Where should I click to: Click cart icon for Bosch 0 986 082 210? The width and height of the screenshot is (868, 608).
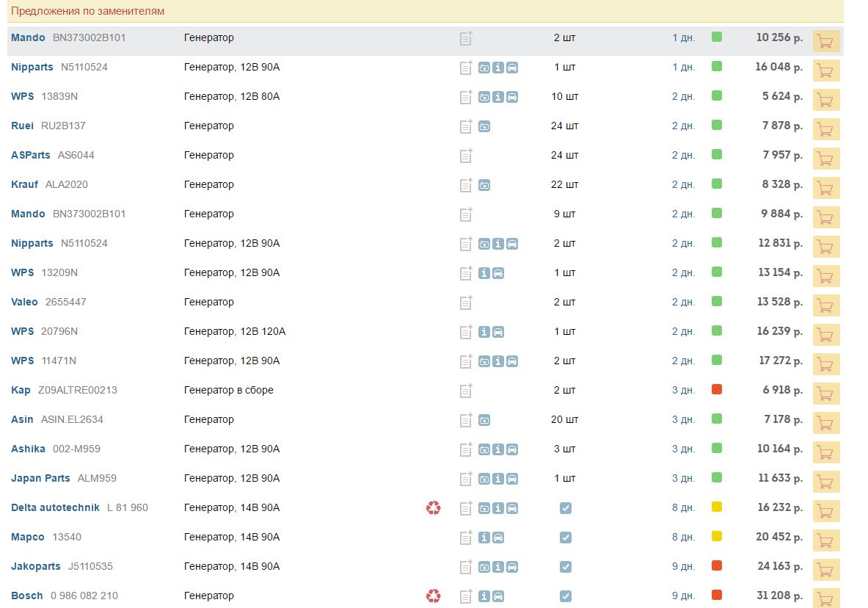826,598
